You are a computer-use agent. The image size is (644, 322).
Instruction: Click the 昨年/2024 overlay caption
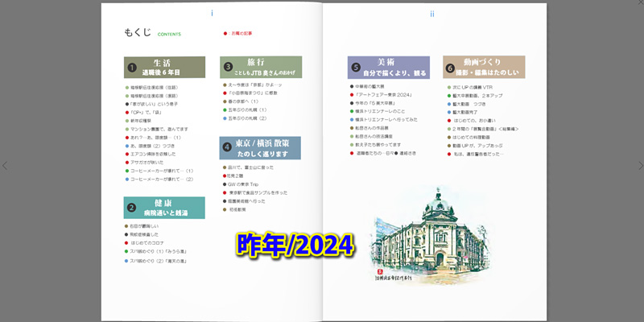[295, 243]
